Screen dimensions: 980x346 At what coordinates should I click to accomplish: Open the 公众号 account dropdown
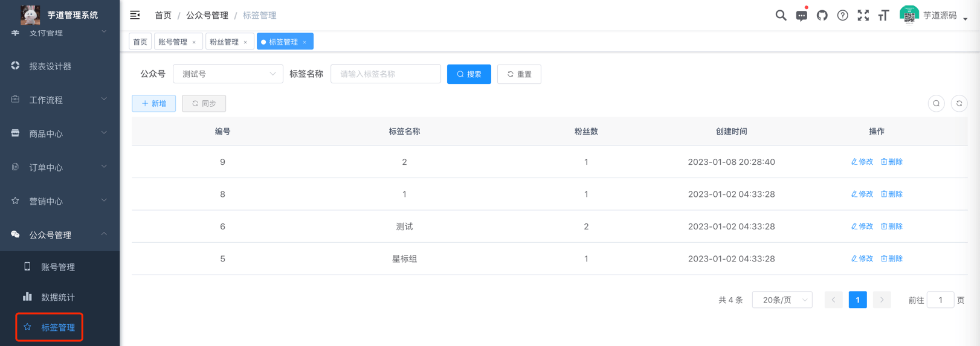[x=228, y=74]
